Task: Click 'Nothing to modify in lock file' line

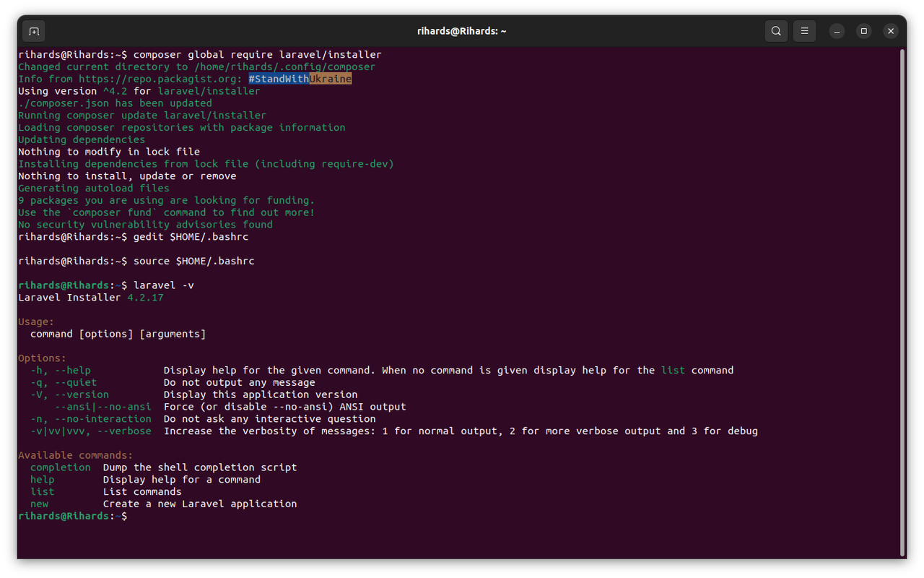Action: (x=109, y=152)
